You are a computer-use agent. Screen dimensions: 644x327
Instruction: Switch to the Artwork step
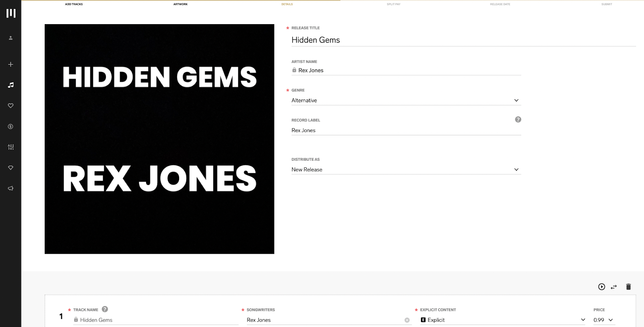click(x=180, y=4)
